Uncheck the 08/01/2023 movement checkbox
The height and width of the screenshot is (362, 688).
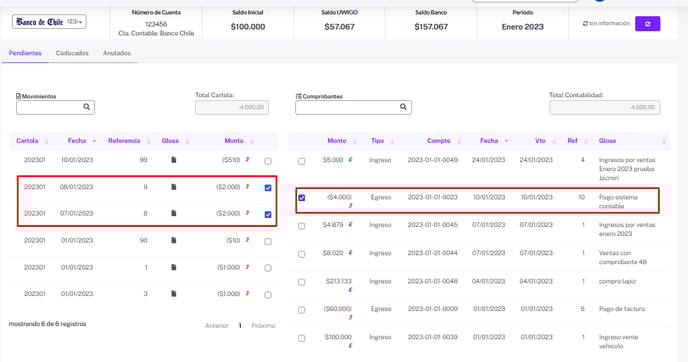pos(268,188)
